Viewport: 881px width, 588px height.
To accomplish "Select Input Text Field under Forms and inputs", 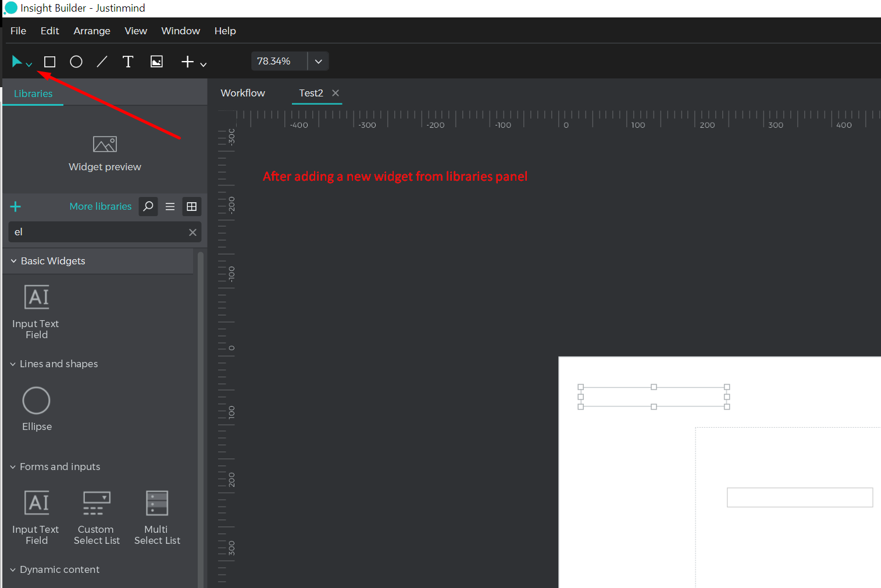I will click(36, 518).
